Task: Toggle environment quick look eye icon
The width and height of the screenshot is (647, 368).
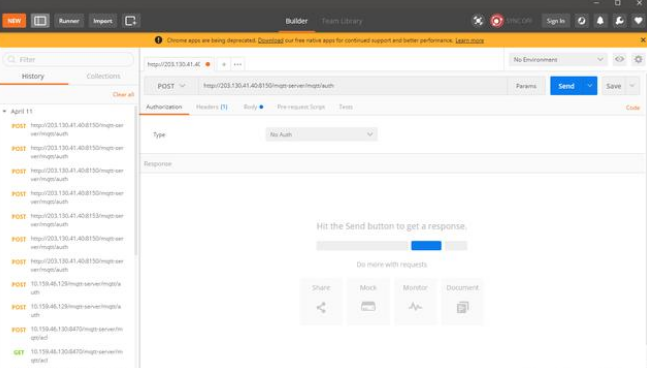Action: coord(619,59)
